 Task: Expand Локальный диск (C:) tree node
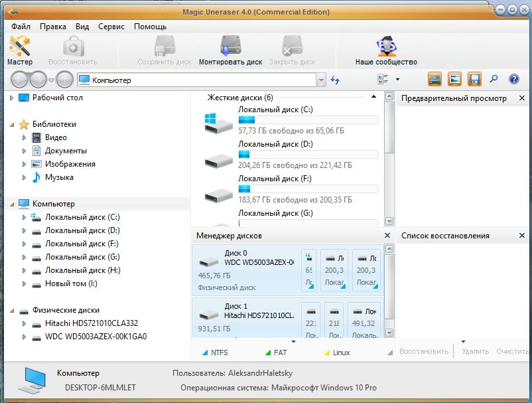point(24,217)
